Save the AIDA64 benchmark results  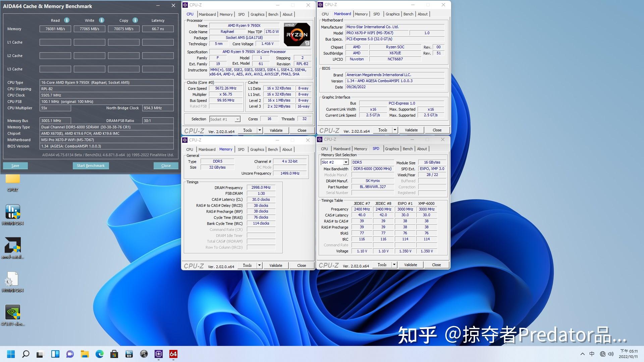tap(15, 165)
